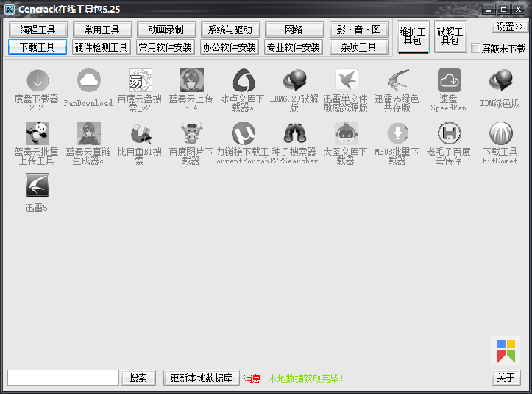Open 迅雷单文件敏感资源版 icon
Screen dimensions: 532x394
coord(347,81)
